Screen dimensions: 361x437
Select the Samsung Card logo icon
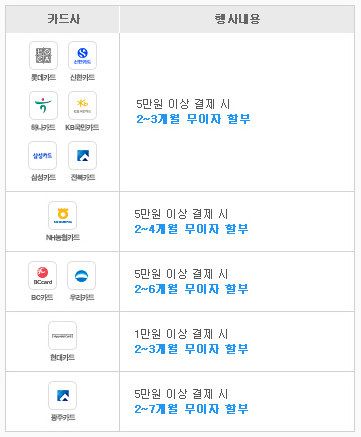tap(42, 155)
